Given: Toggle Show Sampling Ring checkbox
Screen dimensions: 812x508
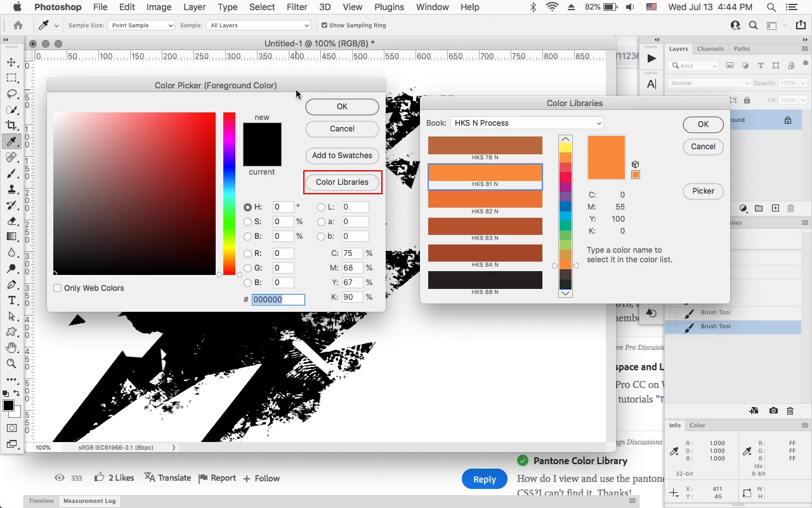Looking at the screenshot, I should click(x=324, y=25).
